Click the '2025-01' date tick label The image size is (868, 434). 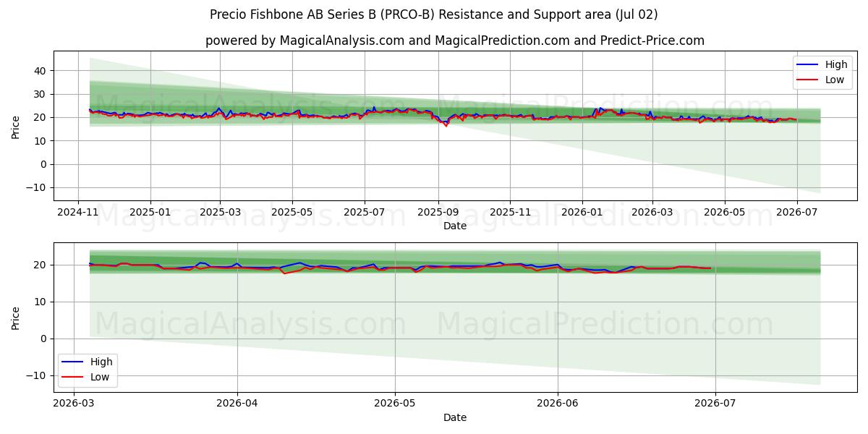click(150, 213)
